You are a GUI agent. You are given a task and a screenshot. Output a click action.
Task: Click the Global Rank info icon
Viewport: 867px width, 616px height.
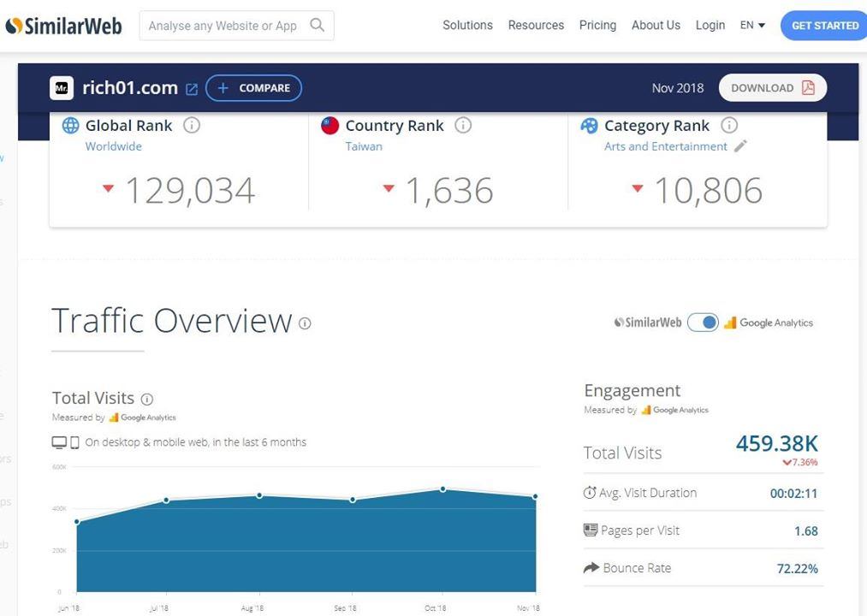click(192, 126)
